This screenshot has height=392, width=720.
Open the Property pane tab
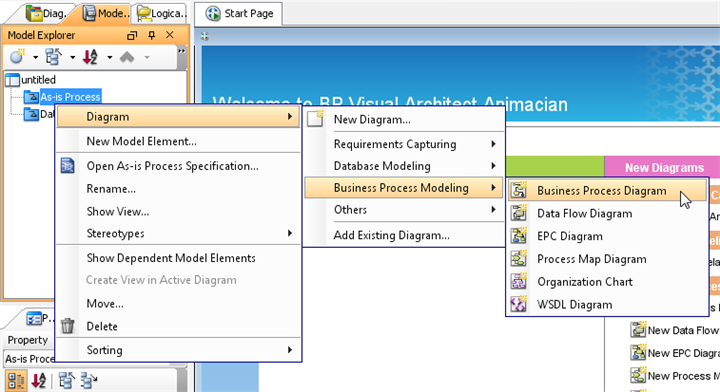click(40, 318)
